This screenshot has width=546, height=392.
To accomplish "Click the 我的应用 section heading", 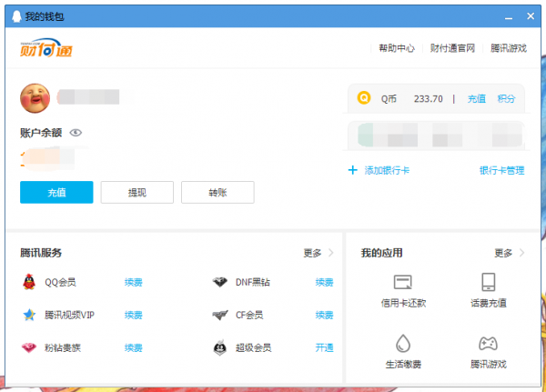I will click(381, 253).
